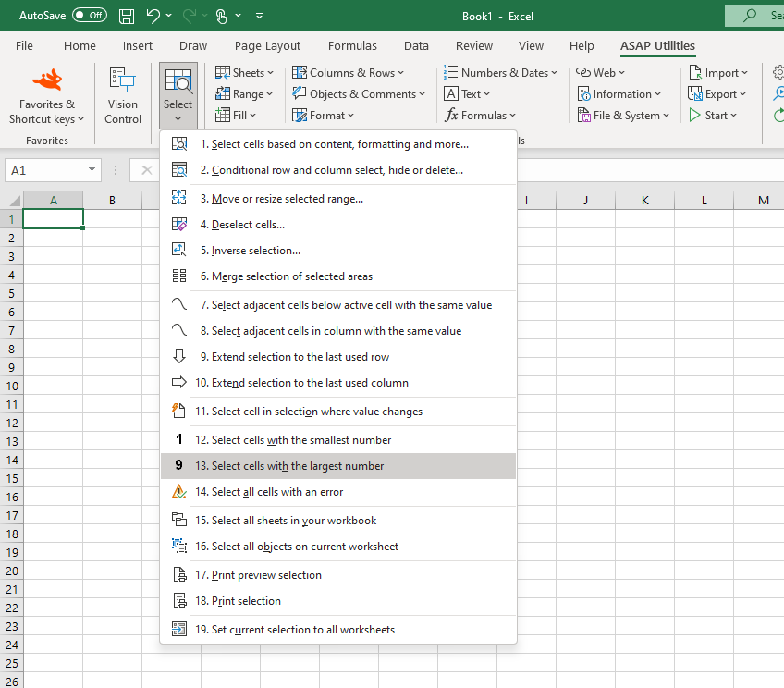Click the Print selection icon
The image size is (784, 688).
point(179,600)
